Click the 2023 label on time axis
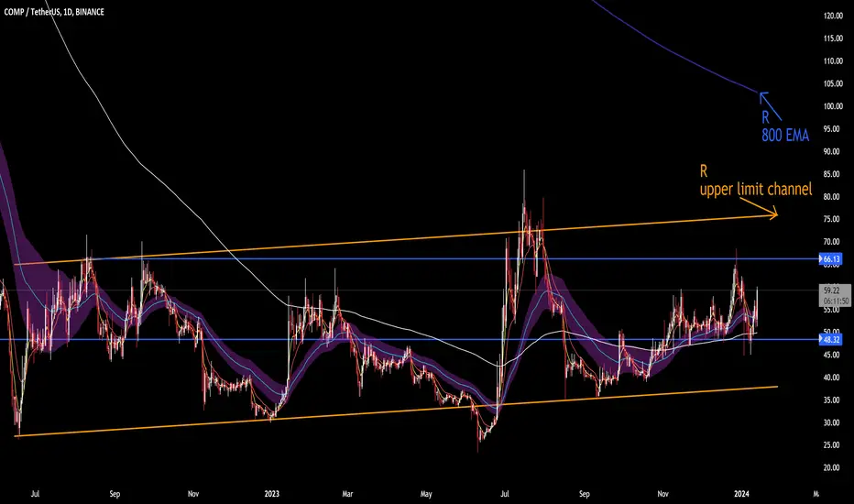854x504 pixels. (x=271, y=494)
